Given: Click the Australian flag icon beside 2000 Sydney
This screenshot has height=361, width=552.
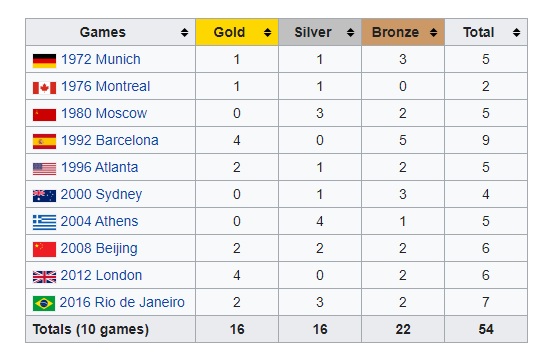Looking at the screenshot, I should tap(44, 196).
